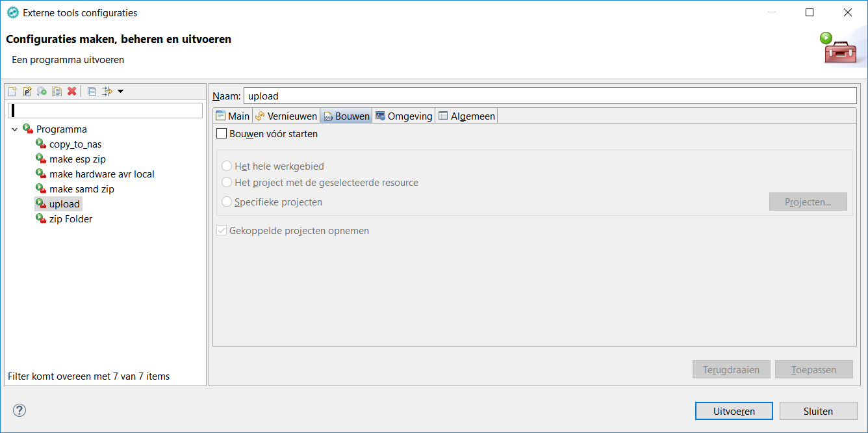The image size is (868, 433).
Task: Click the Naam input field
Action: click(x=455, y=96)
